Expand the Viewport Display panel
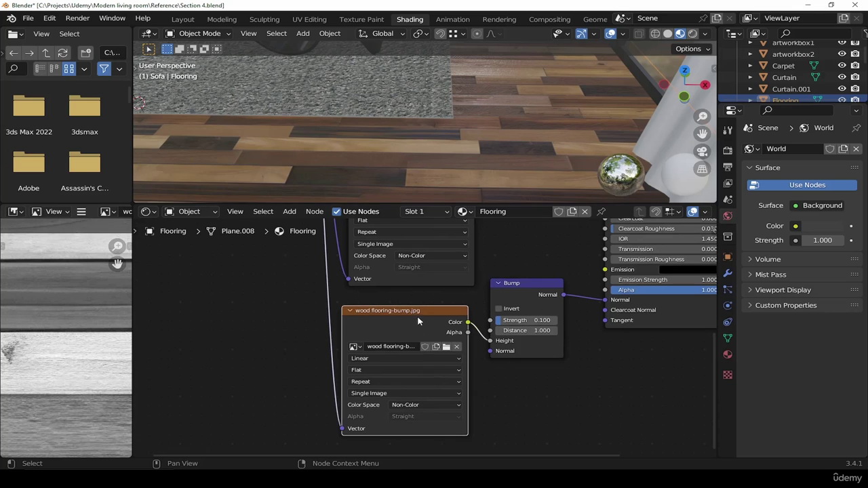 pyautogui.click(x=783, y=290)
